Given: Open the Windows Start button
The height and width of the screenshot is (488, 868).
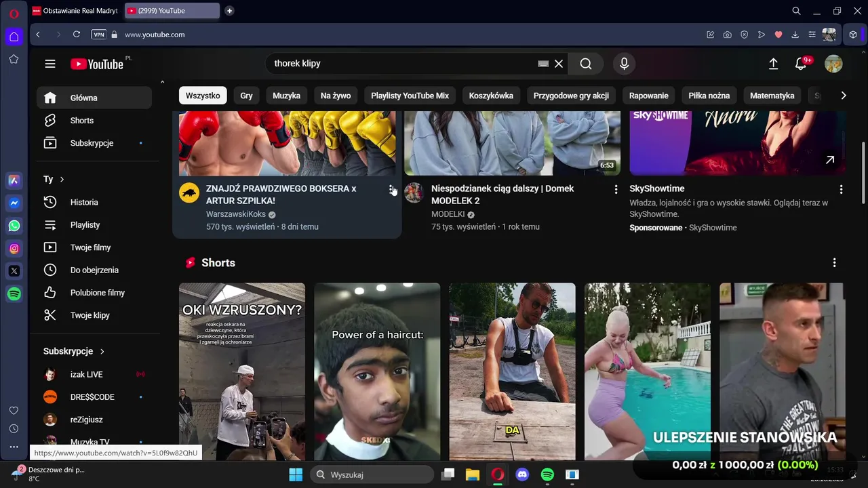Looking at the screenshot, I should click(296, 474).
